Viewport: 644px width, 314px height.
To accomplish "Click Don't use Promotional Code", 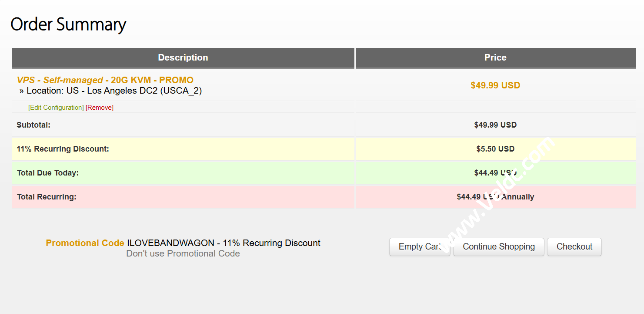I will (183, 253).
